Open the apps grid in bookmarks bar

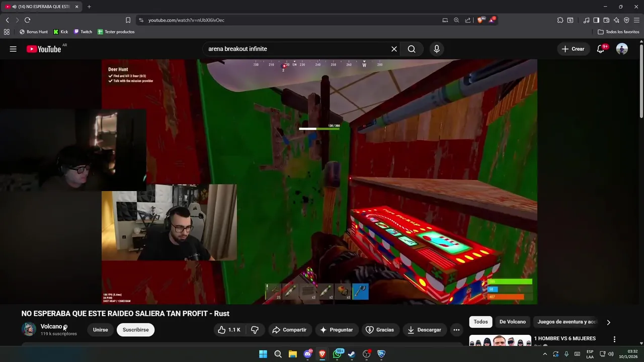7,32
